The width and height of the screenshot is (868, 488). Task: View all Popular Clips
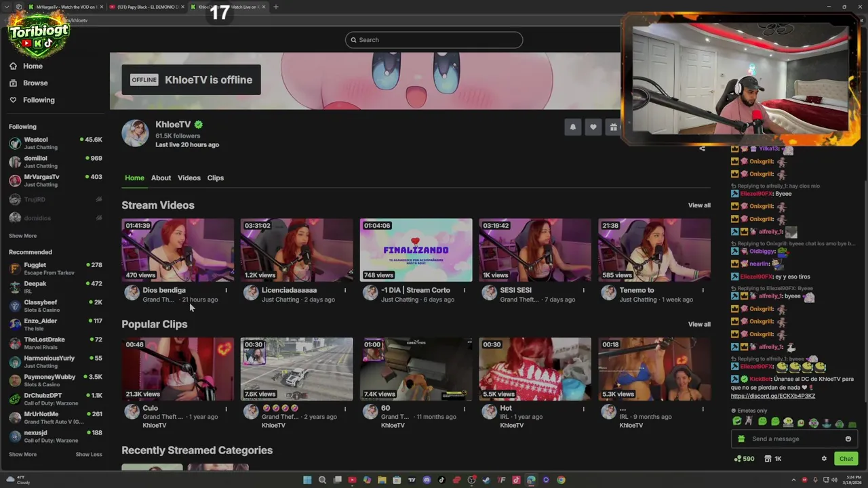click(699, 324)
